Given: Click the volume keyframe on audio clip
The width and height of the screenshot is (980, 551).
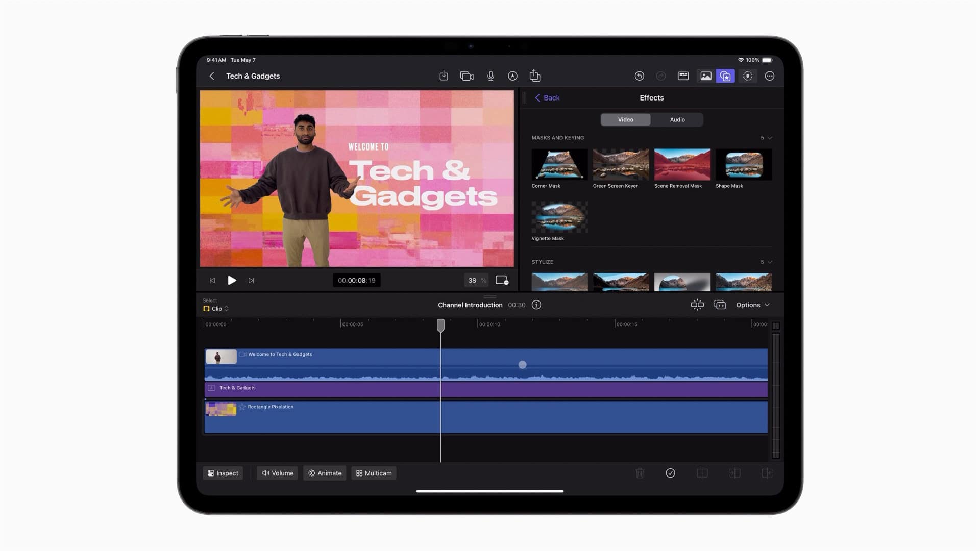Looking at the screenshot, I should tap(522, 364).
